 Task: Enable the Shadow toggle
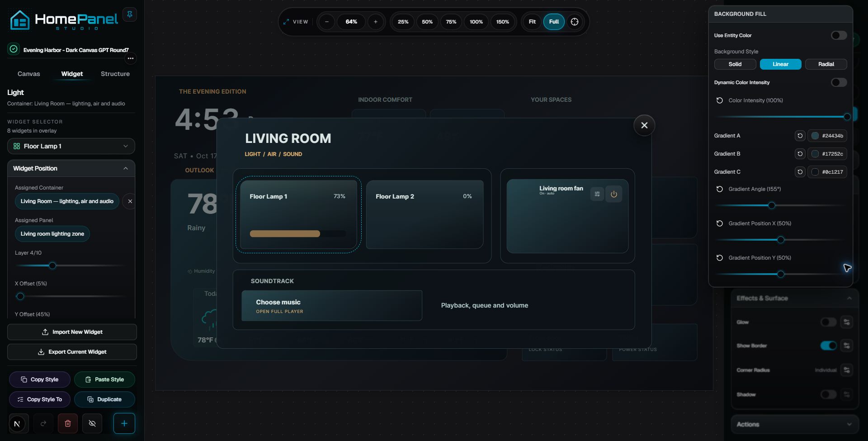coord(829,394)
